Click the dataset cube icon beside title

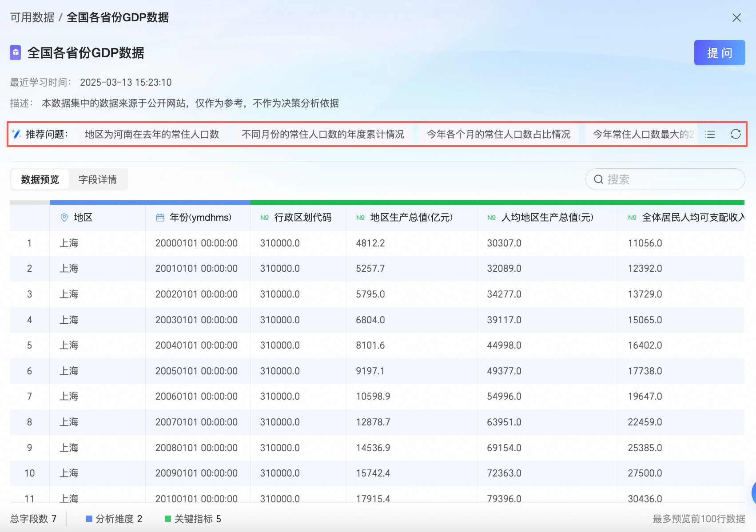16,52
